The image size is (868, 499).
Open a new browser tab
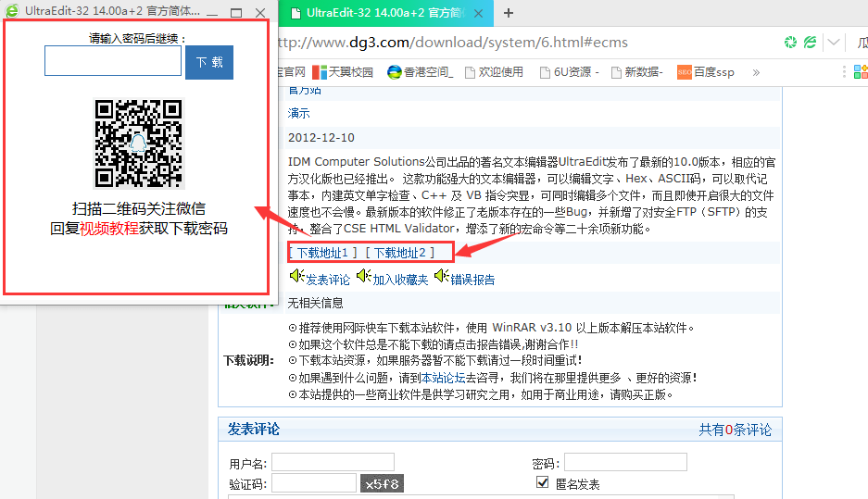509,13
